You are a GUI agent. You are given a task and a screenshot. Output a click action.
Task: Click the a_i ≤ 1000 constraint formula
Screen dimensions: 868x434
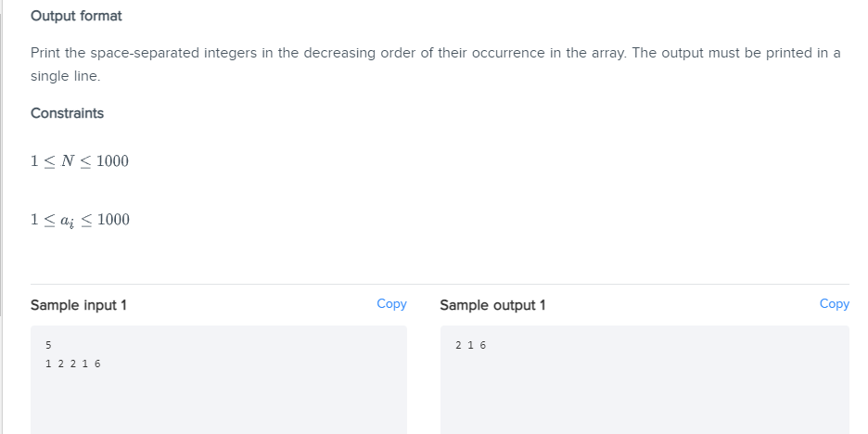point(81,221)
